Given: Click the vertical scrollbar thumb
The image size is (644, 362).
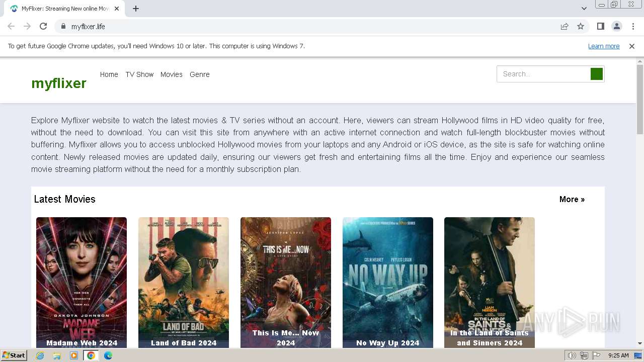Looking at the screenshot, I should (640, 99).
